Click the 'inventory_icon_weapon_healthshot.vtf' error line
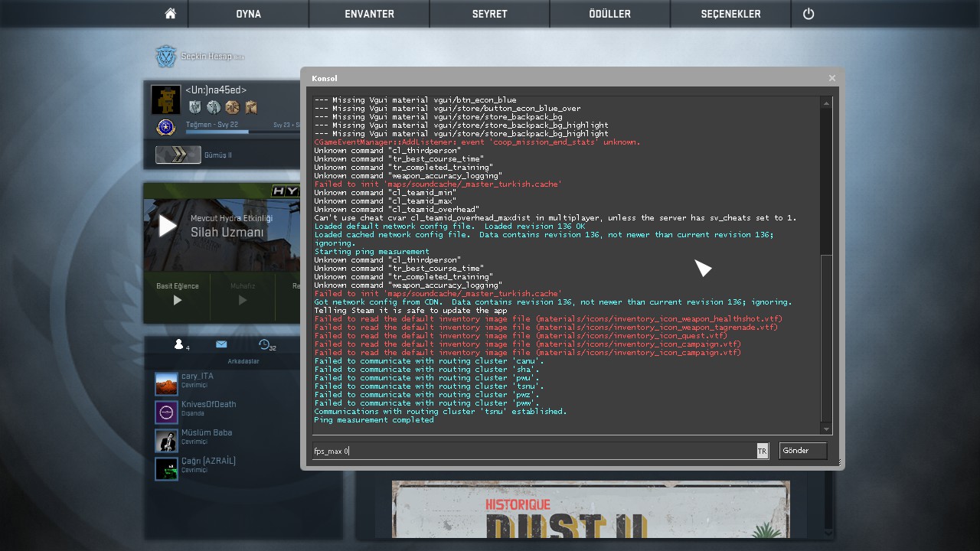 [548, 319]
